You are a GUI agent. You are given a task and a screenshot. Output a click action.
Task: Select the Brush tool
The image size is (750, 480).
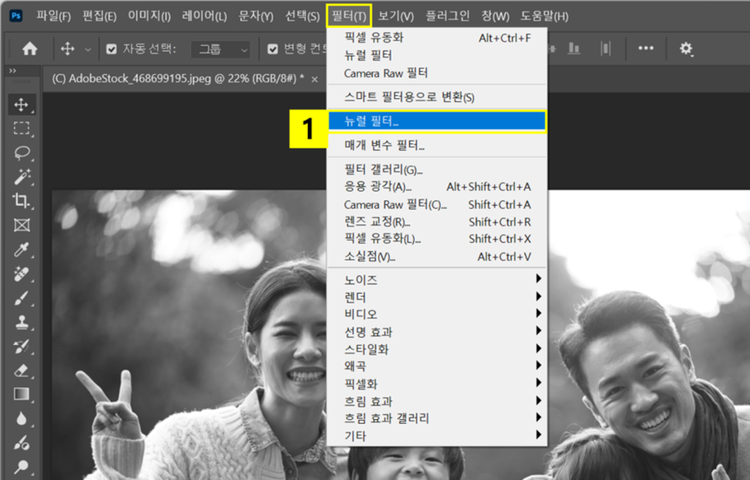[x=22, y=298]
